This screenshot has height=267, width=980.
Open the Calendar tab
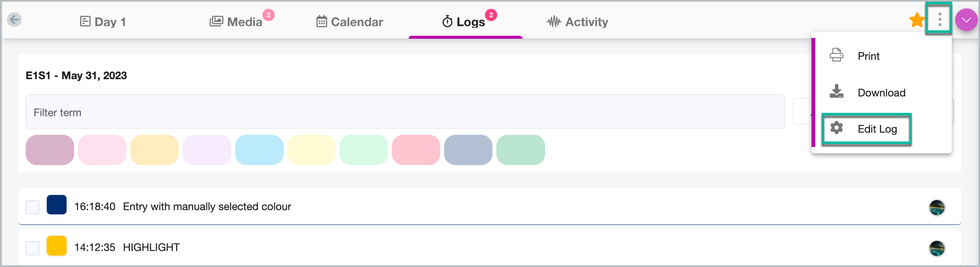click(350, 21)
